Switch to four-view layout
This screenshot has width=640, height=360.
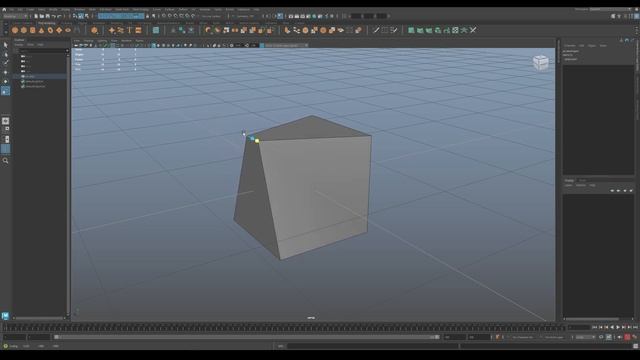5,130
